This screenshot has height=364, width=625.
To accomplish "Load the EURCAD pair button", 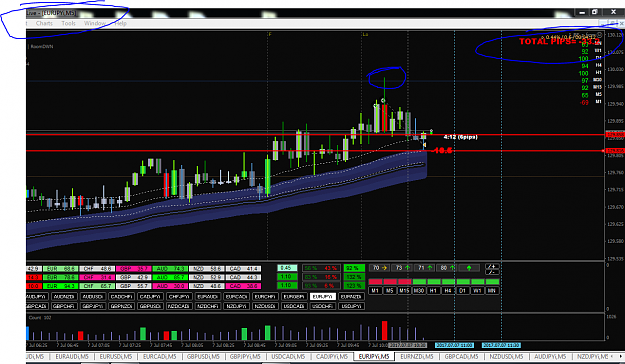I will [x=236, y=297].
